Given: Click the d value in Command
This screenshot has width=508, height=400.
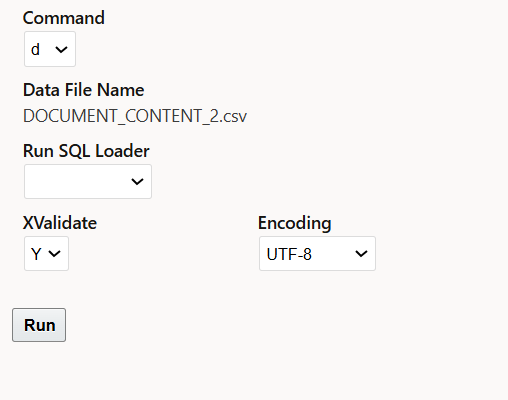Looking at the screenshot, I should click(35, 50).
